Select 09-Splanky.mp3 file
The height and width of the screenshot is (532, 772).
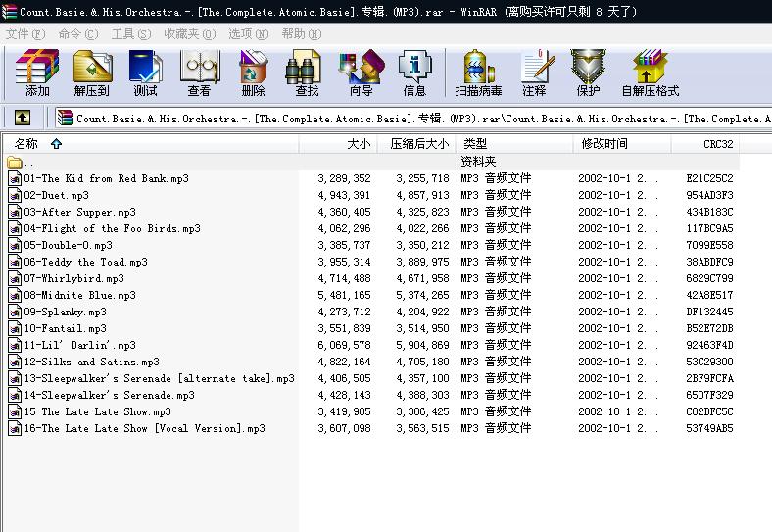65,312
